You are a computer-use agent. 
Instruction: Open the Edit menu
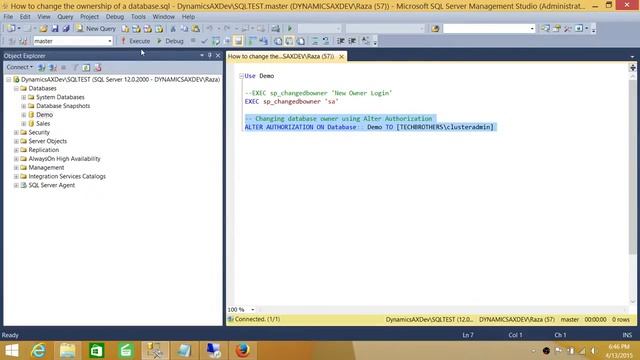click(x=25, y=17)
